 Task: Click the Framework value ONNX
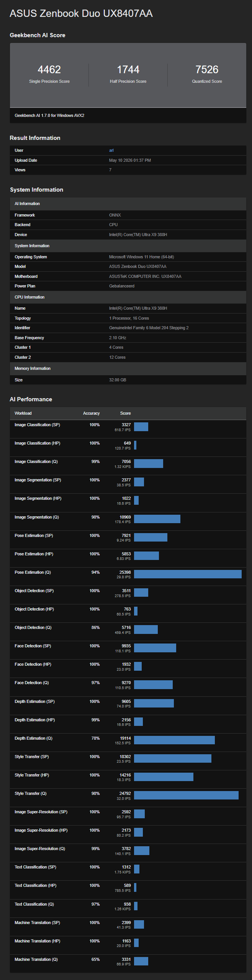[115, 215]
